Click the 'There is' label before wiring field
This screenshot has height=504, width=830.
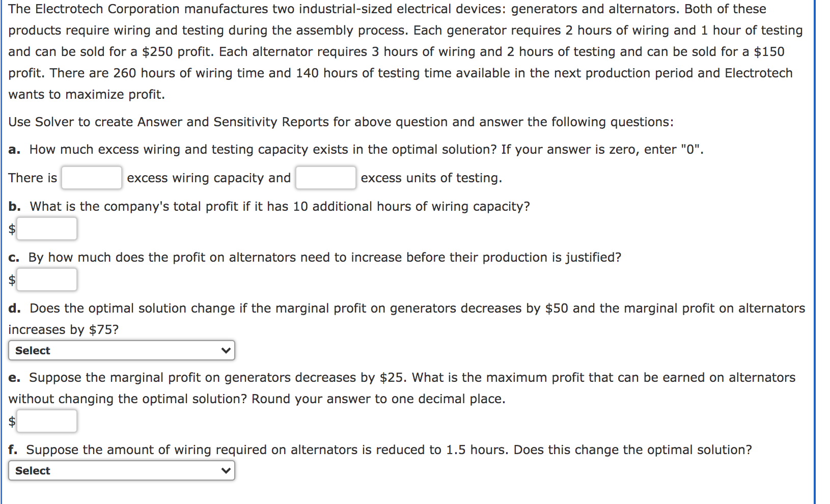pos(33,178)
